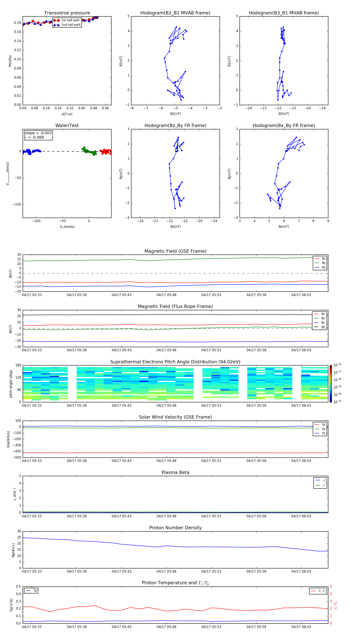Click the 'Proton Number Density' title
Viewport: 351px width, 644px height.
click(x=175, y=528)
